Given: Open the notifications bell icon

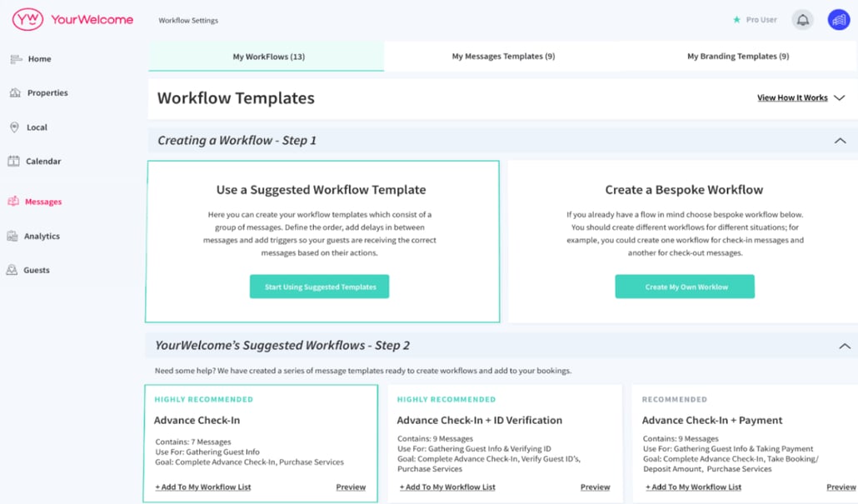Looking at the screenshot, I should [x=802, y=21].
